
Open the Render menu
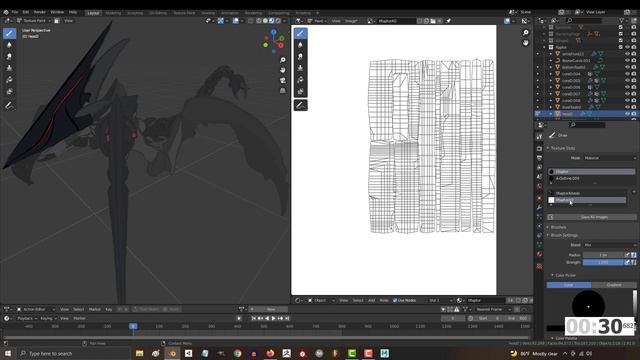(x=40, y=13)
